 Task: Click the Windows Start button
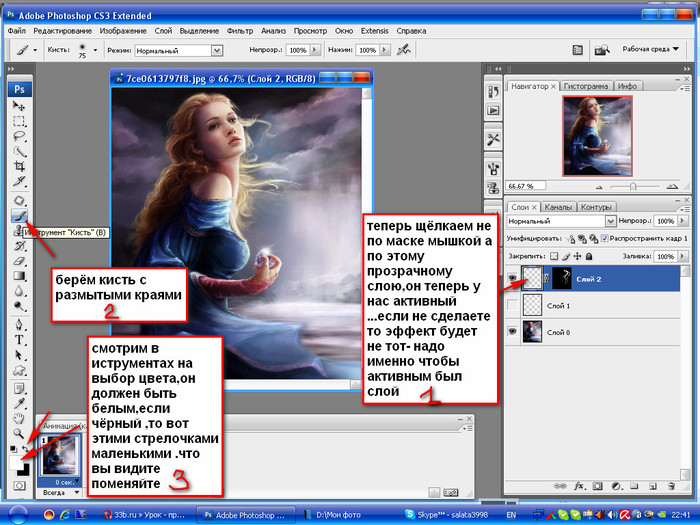tap(18, 515)
